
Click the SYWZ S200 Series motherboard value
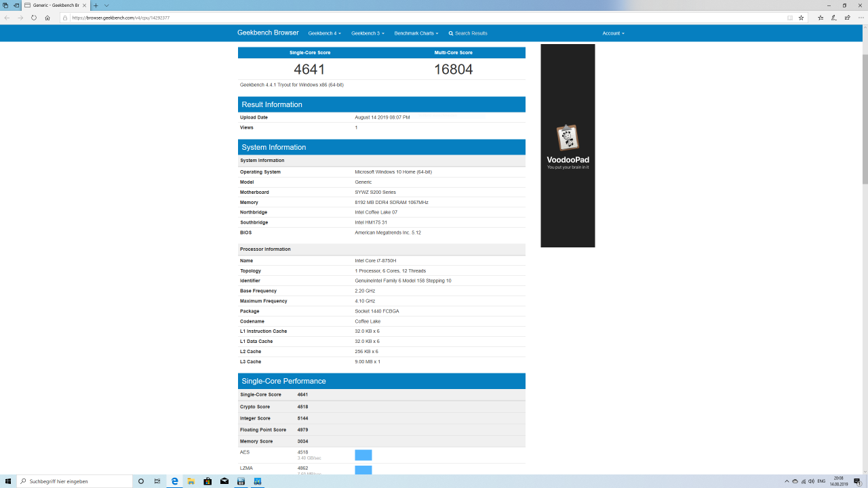[x=375, y=192]
